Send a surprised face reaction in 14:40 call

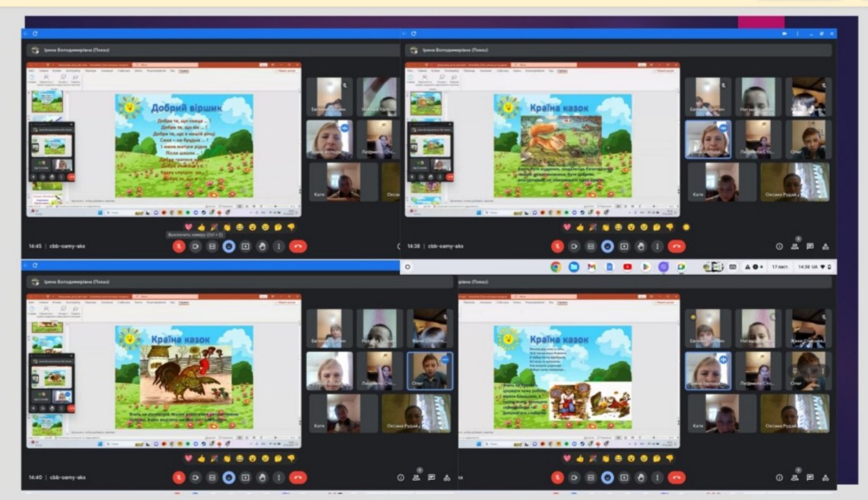click(x=253, y=458)
